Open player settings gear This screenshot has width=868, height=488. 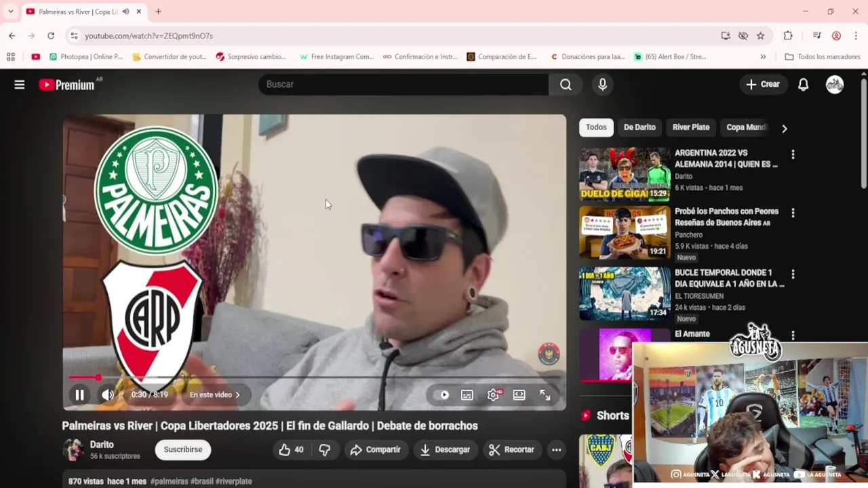(x=493, y=395)
